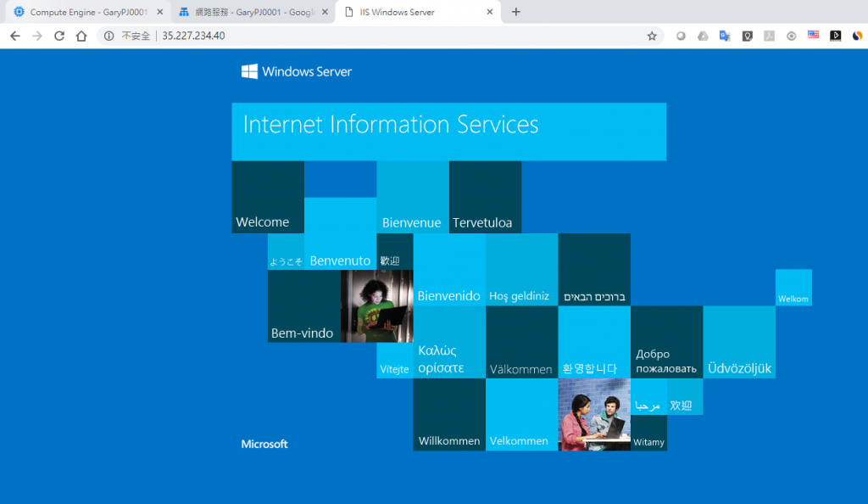Click the Bienvenue tile
Image resolution: width=868 pixels, height=504 pixels.
[413, 197]
